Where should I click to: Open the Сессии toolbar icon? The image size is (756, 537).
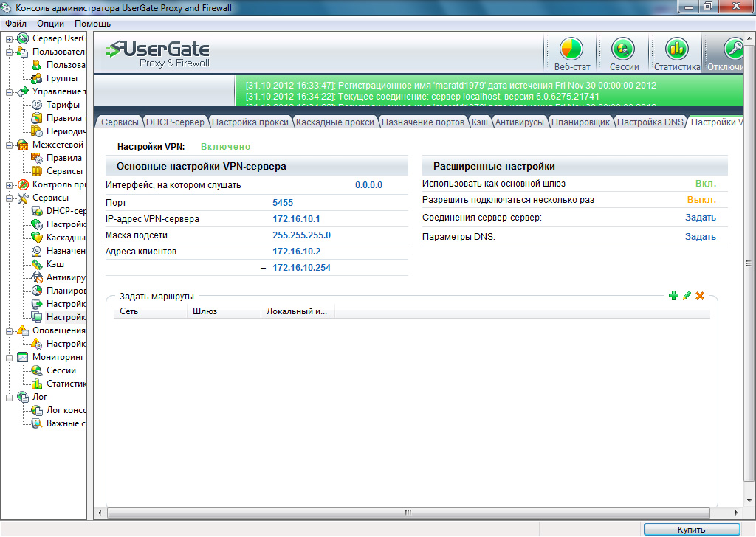tap(623, 49)
